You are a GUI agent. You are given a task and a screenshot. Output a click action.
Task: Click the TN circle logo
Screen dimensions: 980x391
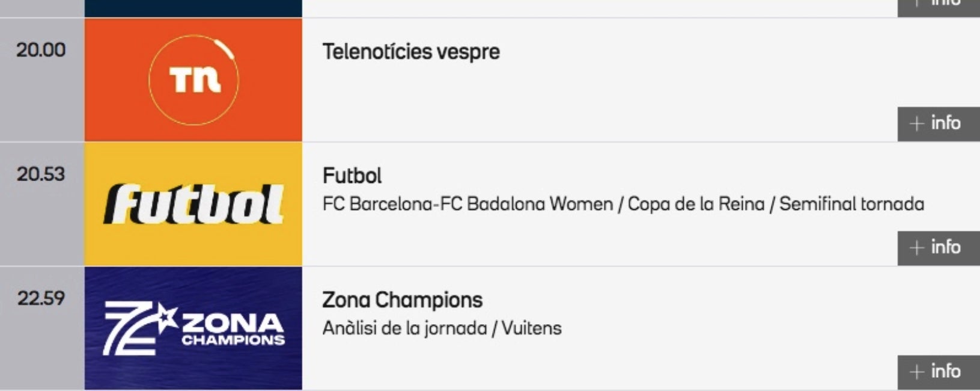pyautogui.click(x=193, y=79)
